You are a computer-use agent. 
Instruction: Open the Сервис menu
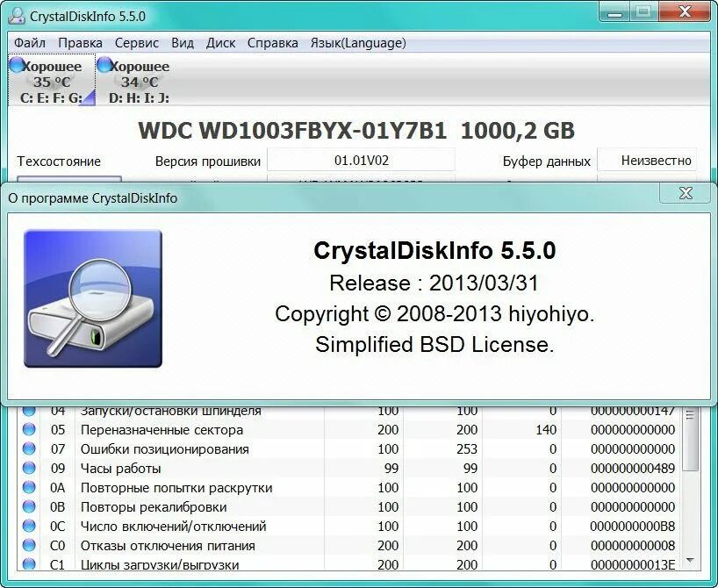(136, 43)
